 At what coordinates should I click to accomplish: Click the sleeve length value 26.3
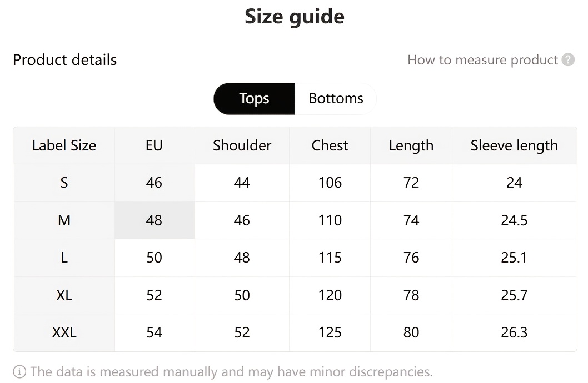[x=514, y=332]
